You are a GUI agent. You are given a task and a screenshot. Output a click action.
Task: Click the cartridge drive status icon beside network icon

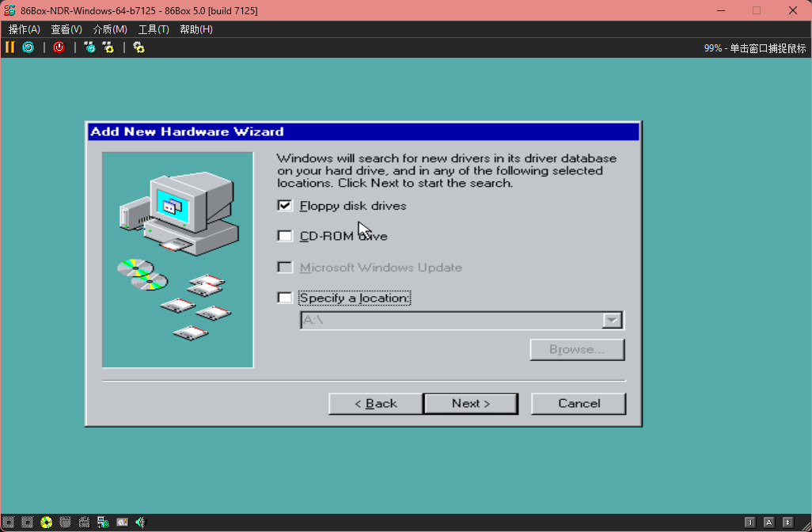[84, 522]
